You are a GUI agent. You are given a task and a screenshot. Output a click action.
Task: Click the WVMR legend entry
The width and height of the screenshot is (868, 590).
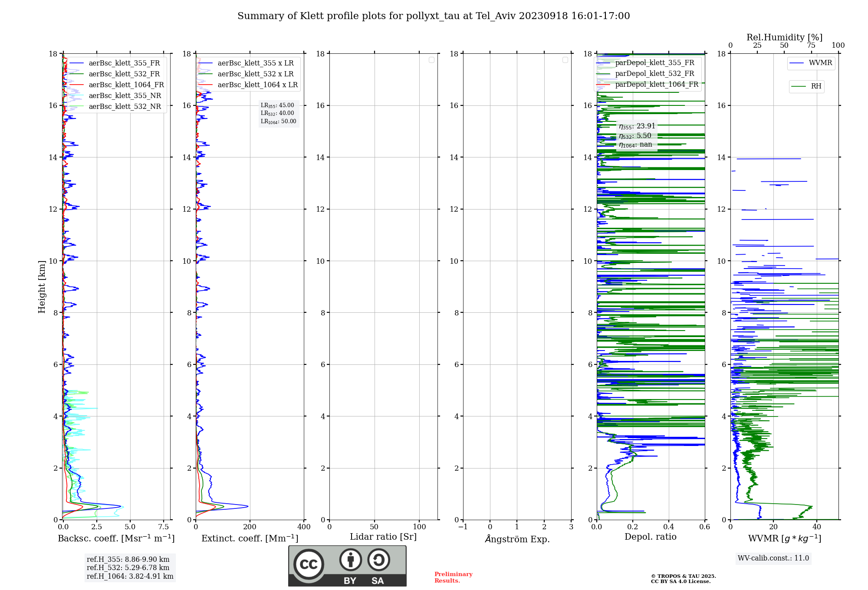[x=811, y=63]
